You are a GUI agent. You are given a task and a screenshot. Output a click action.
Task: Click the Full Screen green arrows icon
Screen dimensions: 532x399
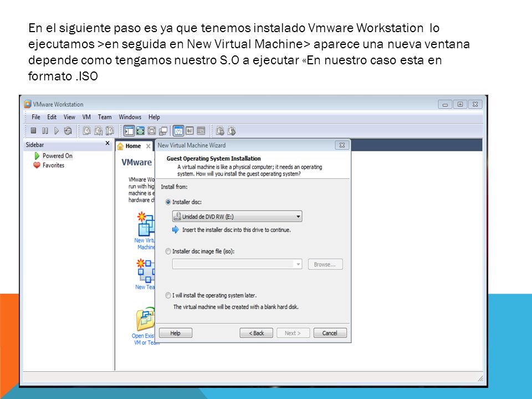140,131
